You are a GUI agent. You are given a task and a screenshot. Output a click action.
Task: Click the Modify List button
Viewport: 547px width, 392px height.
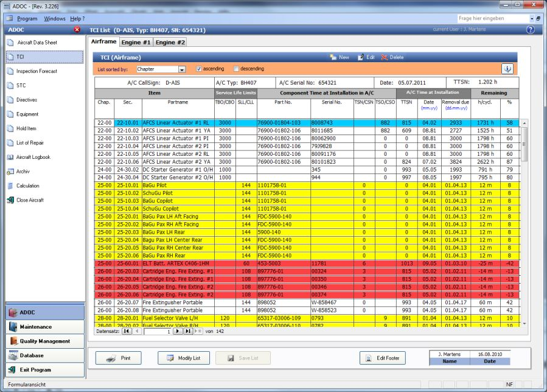(x=184, y=359)
